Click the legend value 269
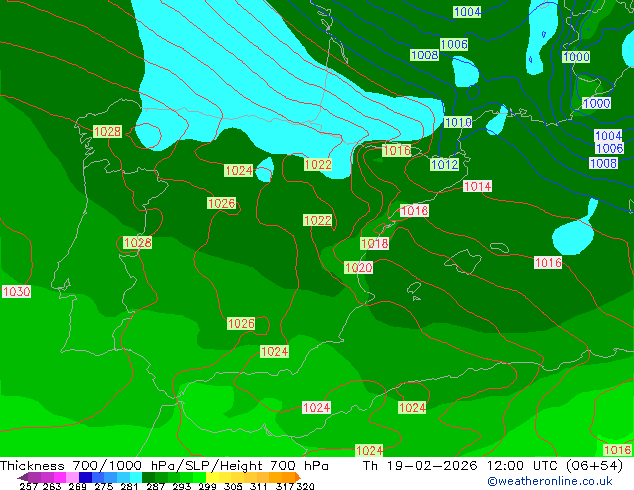The height and width of the screenshot is (490, 634). point(78,486)
